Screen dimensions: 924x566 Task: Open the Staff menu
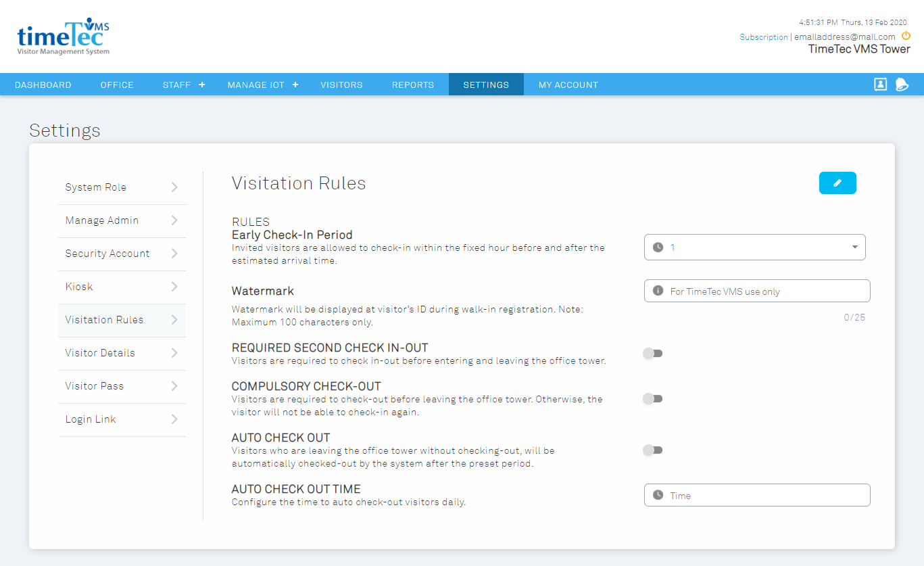click(x=176, y=85)
